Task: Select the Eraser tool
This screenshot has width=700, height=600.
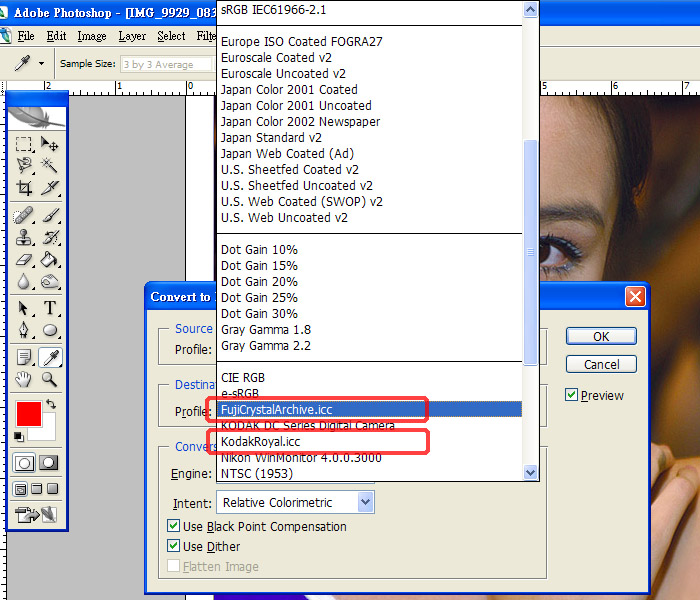Action: (24, 259)
